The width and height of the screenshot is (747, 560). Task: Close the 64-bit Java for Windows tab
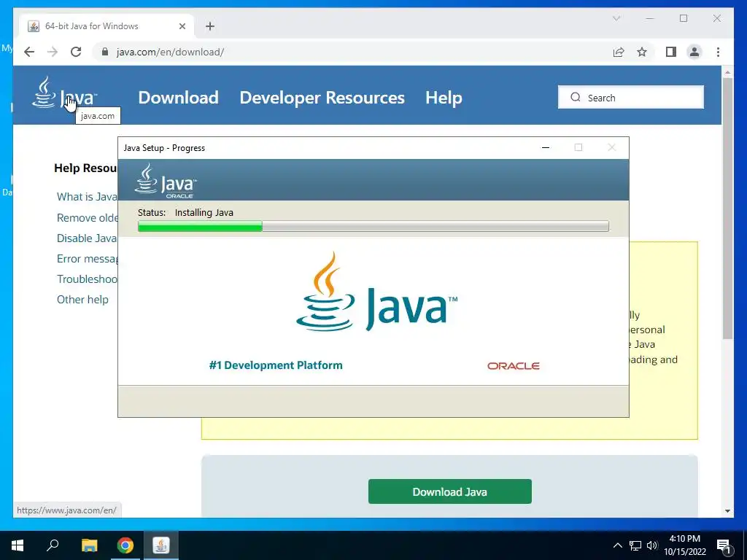(182, 26)
